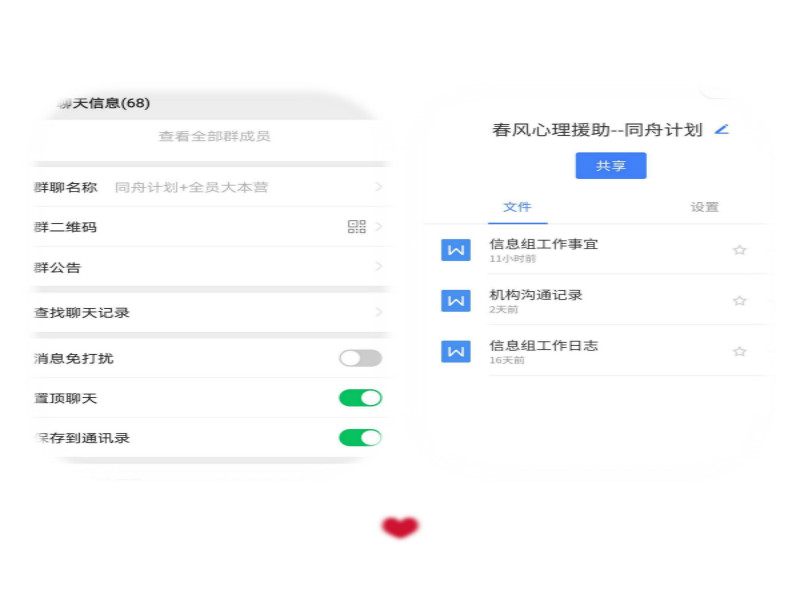This screenshot has height=600, width=800.
Task: Switch to the 文件 tab
Action: pos(517,207)
